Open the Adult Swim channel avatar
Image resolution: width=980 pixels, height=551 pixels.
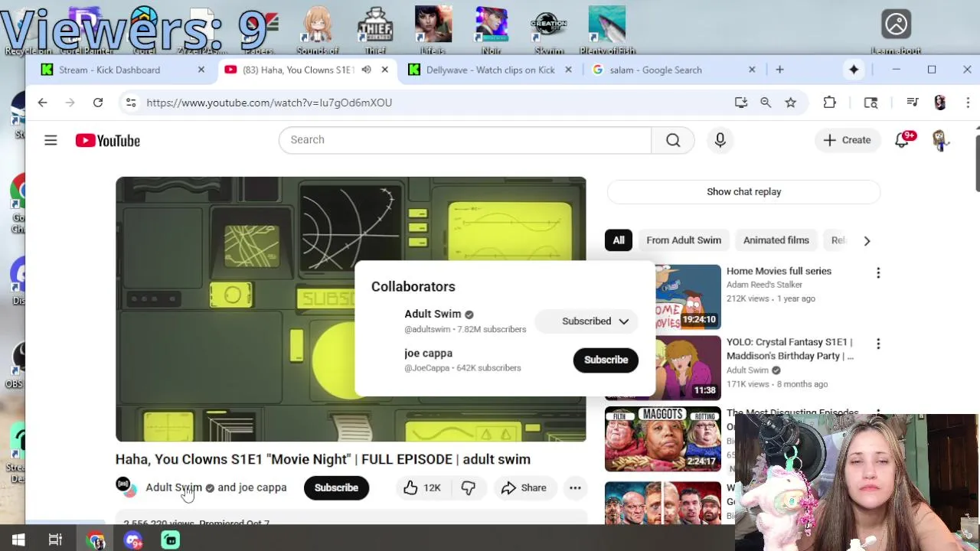click(125, 487)
